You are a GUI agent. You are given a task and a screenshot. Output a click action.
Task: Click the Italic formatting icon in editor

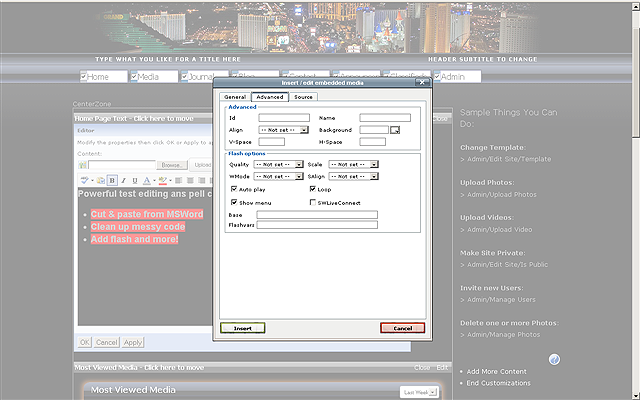click(123, 180)
